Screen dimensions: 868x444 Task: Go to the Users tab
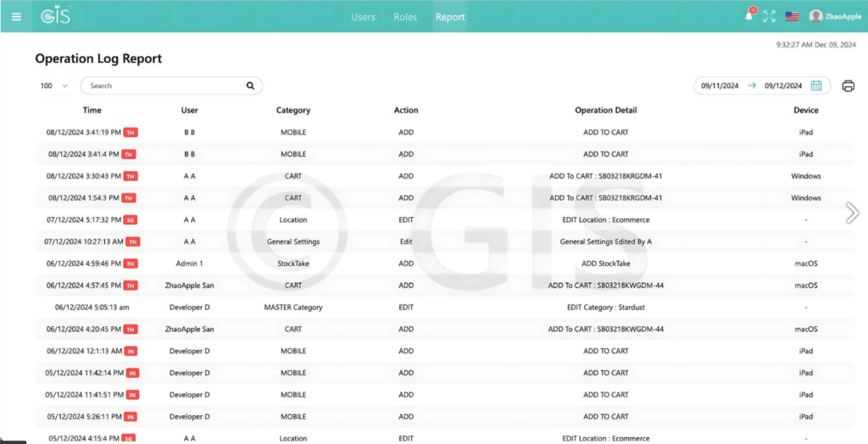coord(363,17)
